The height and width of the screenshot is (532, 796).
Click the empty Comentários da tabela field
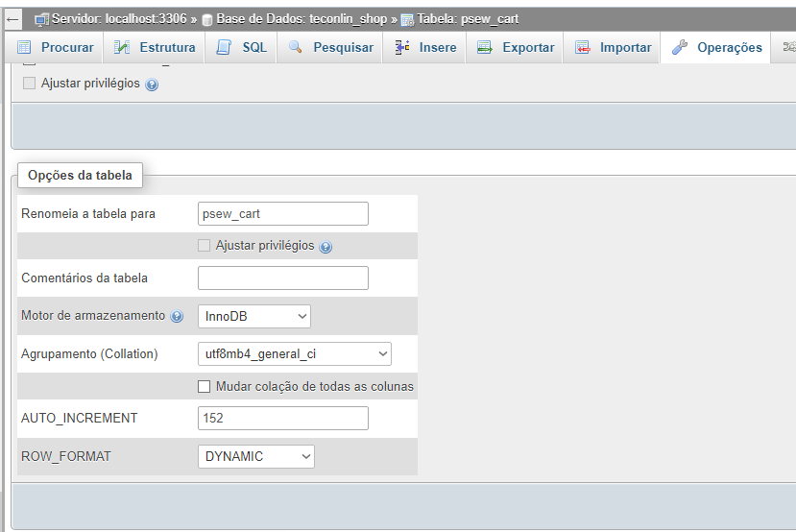point(283,278)
